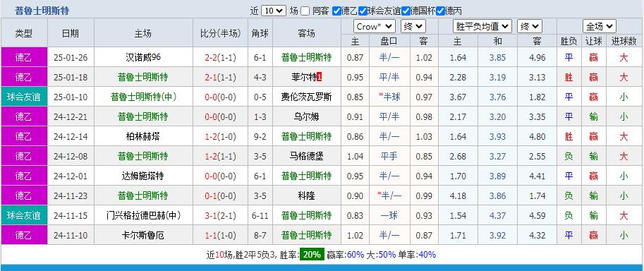Click the 普鲁士明斯特 team title
This screenshot has width=644, height=271.
[x=42, y=11]
